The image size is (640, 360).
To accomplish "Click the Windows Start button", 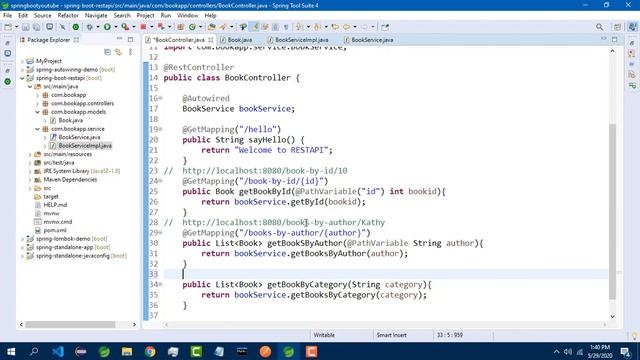I will [11, 351].
